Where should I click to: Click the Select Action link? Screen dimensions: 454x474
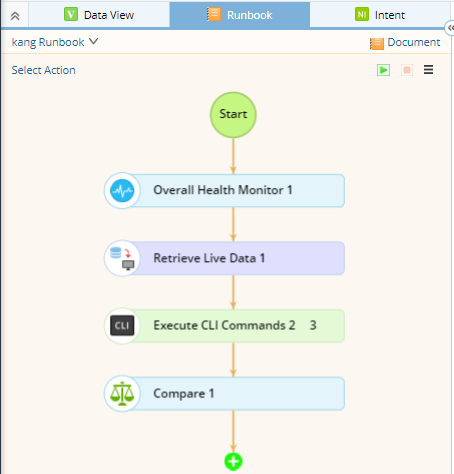[44, 70]
